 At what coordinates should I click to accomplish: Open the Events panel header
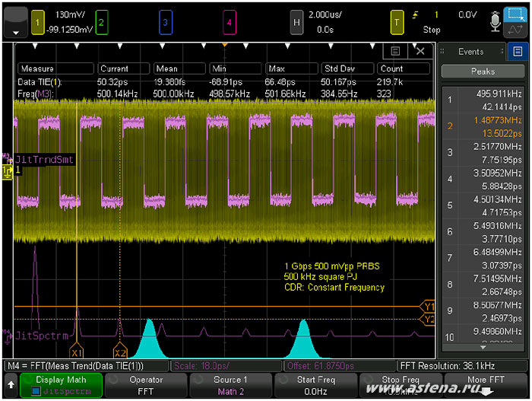(x=472, y=51)
